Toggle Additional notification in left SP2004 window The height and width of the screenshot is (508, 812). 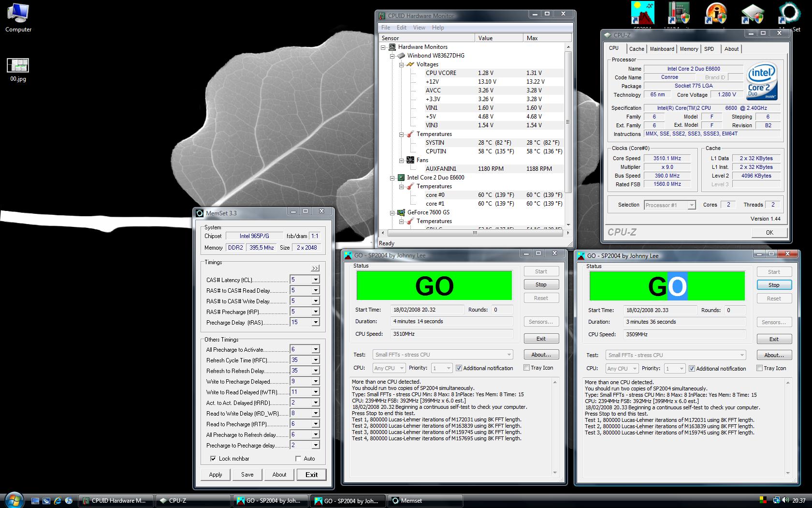(459, 368)
